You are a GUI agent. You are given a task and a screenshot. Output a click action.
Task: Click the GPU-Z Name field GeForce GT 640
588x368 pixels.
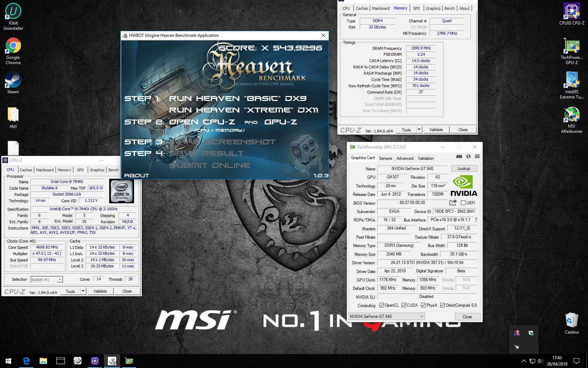(x=412, y=169)
